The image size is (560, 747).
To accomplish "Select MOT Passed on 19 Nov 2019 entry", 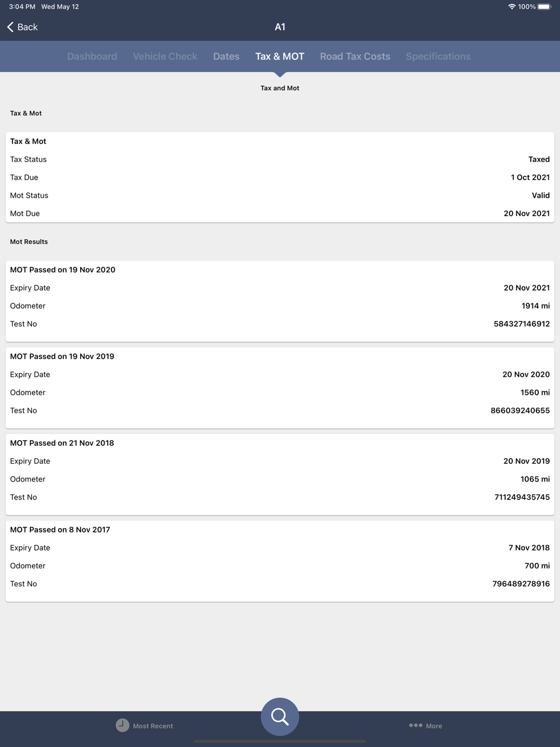I will coord(280,387).
